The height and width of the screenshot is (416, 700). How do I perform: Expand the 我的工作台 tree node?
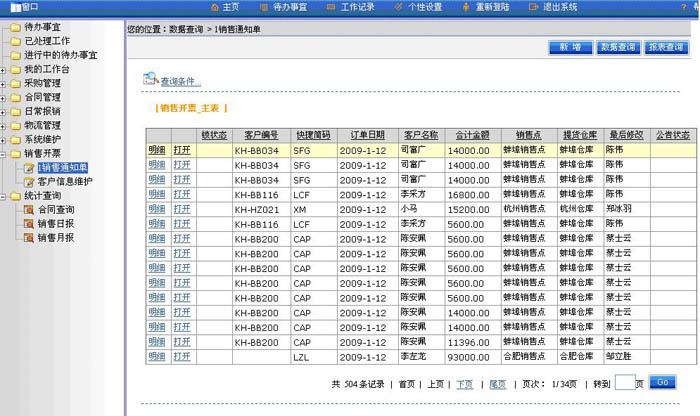pos(4,70)
